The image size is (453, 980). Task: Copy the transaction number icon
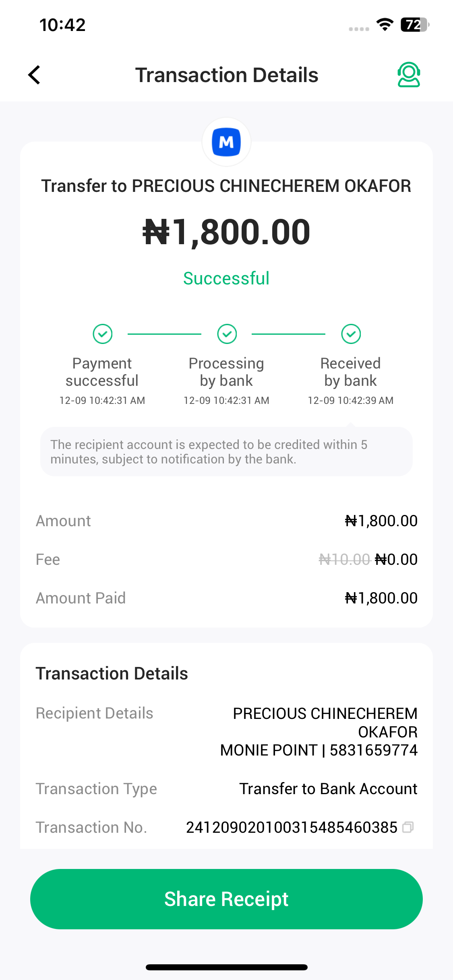(x=408, y=828)
